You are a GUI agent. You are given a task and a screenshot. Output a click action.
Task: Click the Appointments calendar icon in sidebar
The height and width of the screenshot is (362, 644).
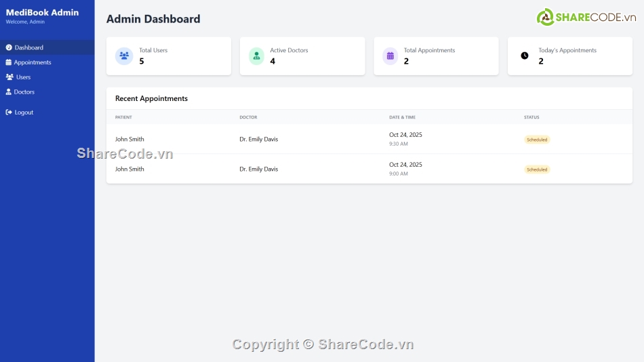tap(9, 62)
